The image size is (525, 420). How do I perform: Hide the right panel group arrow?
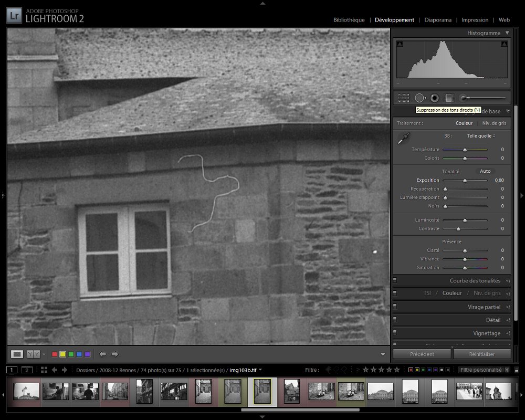pos(522,195)
